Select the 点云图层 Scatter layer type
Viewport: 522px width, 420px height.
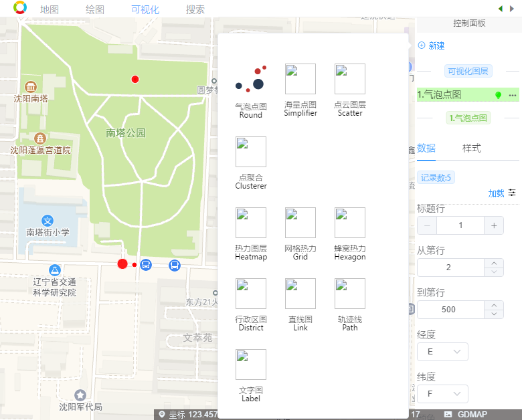click(x=350, y=90)
